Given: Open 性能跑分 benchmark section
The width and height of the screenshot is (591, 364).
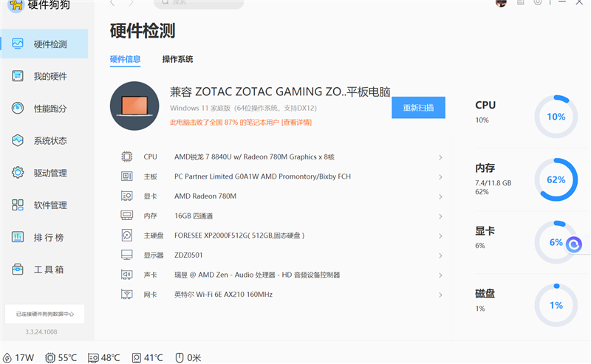Looking at the screenshot, I should 44,109.
